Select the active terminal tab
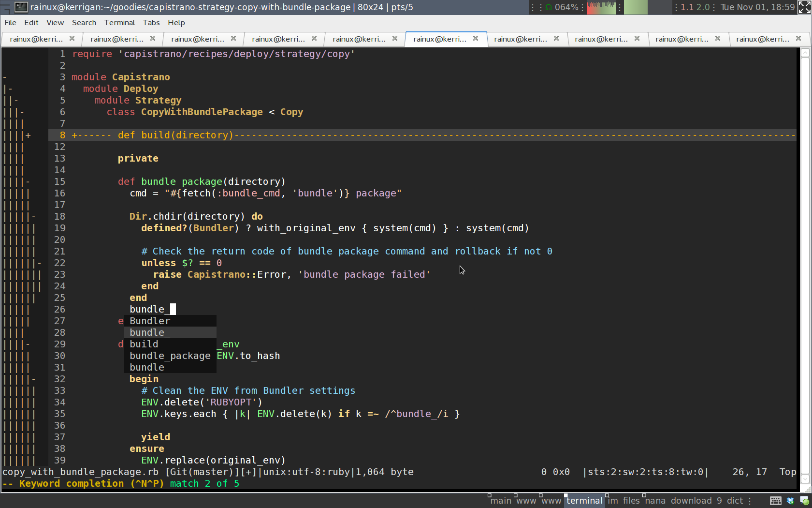 click(x=446, y=39)
